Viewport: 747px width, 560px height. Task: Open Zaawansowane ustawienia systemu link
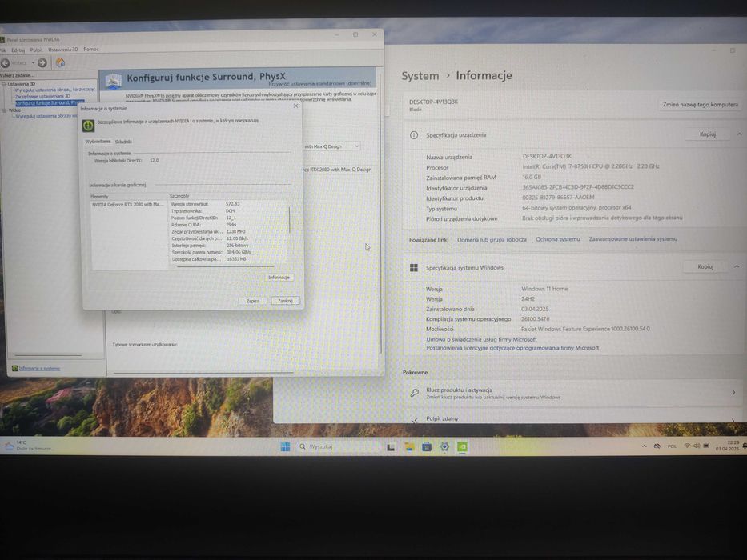(x=633, y=238)
